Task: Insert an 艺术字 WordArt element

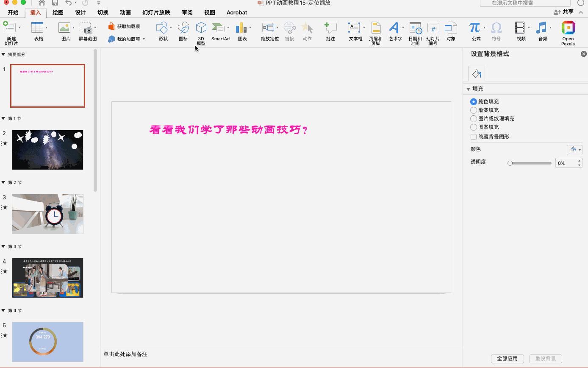Action: [x=395, y=32]
